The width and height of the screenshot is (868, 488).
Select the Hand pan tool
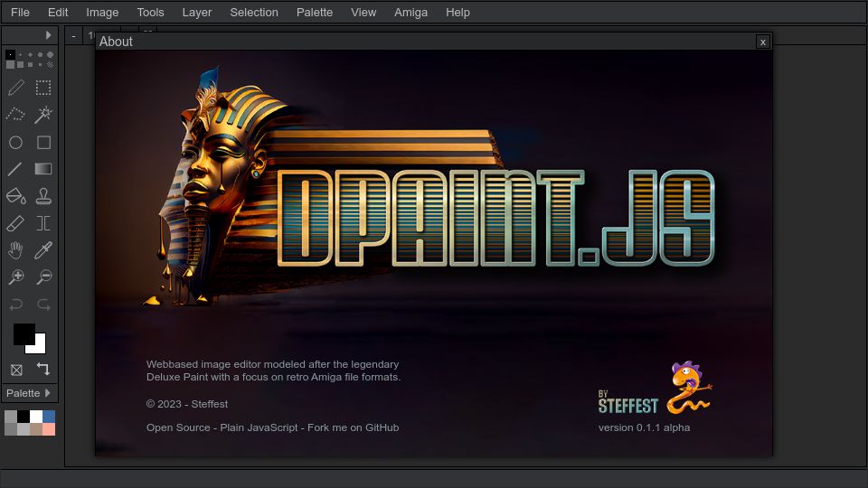(16, 250)
